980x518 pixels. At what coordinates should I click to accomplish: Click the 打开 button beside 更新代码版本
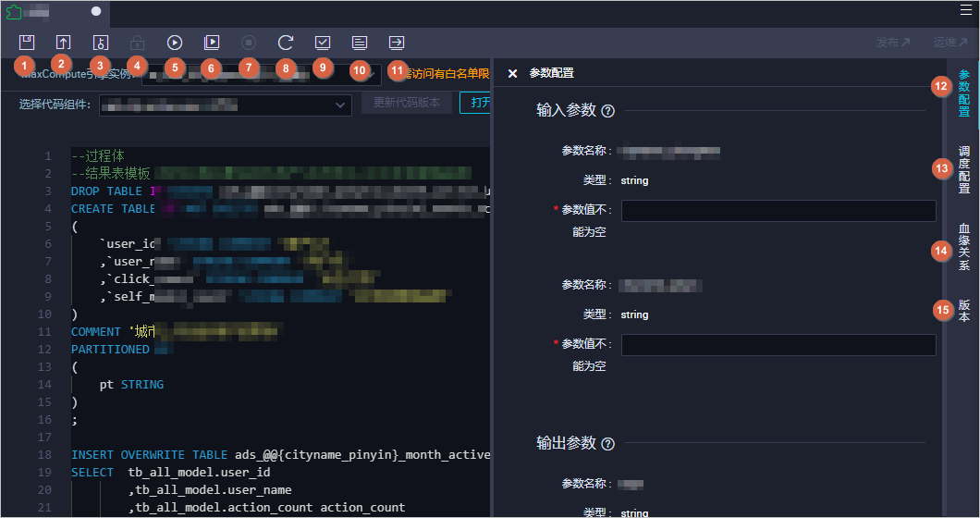click(x=476, y=103)
